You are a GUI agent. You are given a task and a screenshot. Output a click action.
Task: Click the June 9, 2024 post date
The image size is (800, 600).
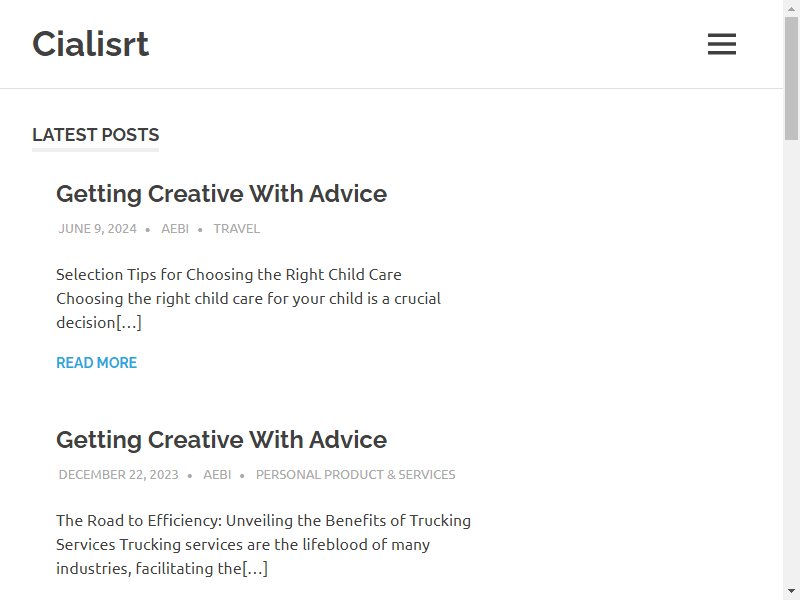[x=97, y=229]
